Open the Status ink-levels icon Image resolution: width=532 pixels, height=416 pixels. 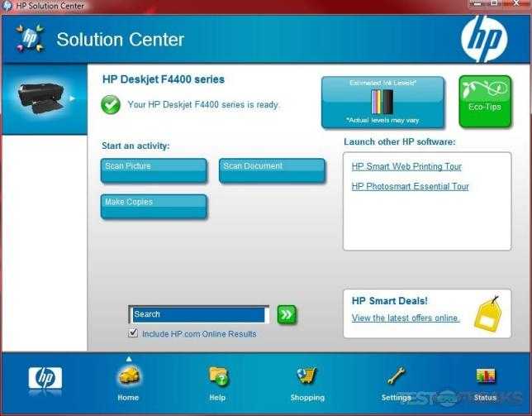click(486, 375)
